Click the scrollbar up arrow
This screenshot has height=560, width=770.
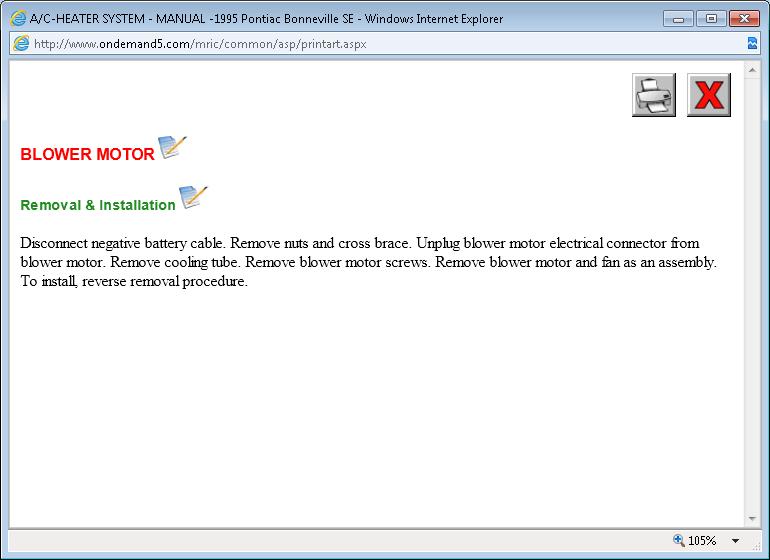[752, 70]
